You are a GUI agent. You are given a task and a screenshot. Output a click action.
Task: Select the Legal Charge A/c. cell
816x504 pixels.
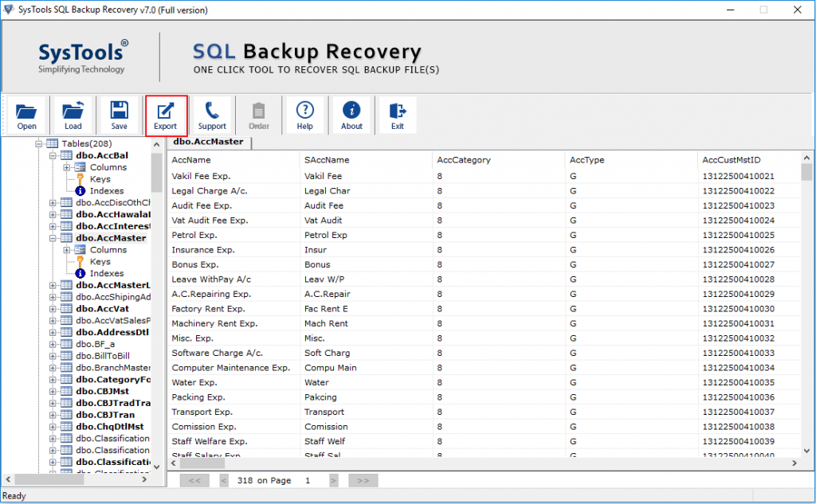click(x=210, y=191)
